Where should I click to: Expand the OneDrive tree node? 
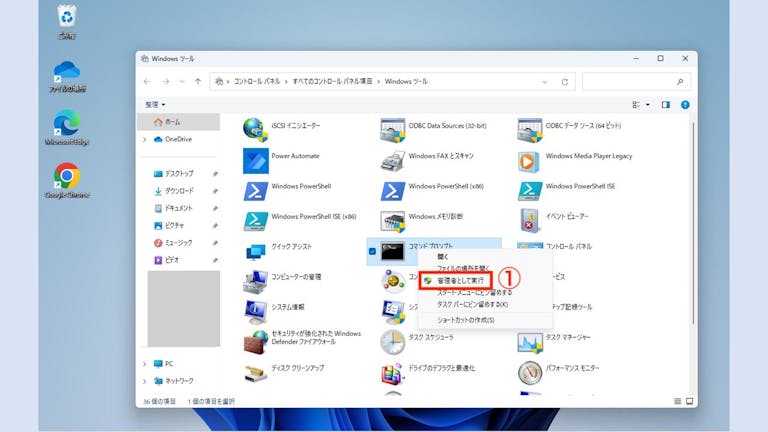coord(144,140)
